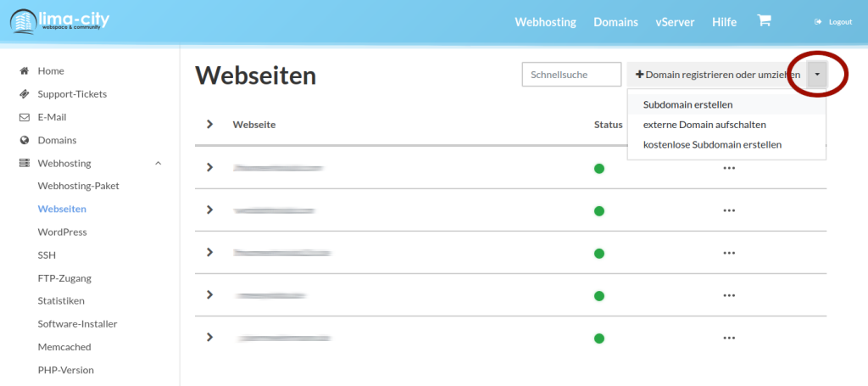Viewport: 868px width, 386px height.
Task: Expand the first website row chevron
Action: [209, 167]
